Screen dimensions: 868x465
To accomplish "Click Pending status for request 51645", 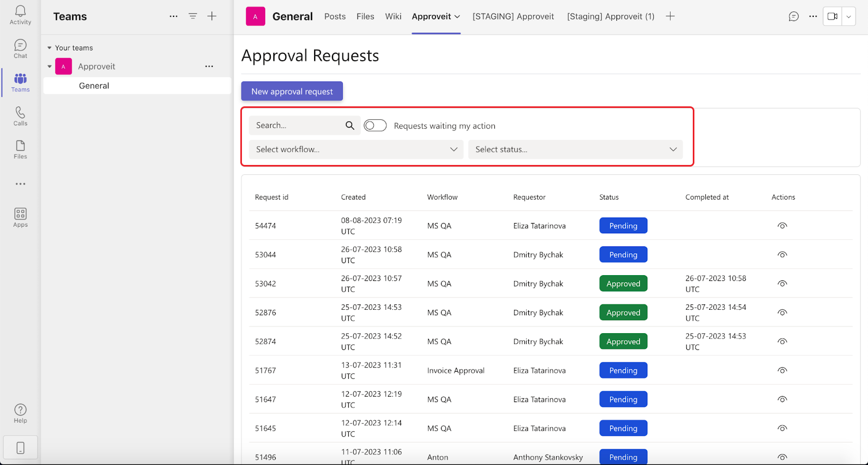I will click(623, 428).
